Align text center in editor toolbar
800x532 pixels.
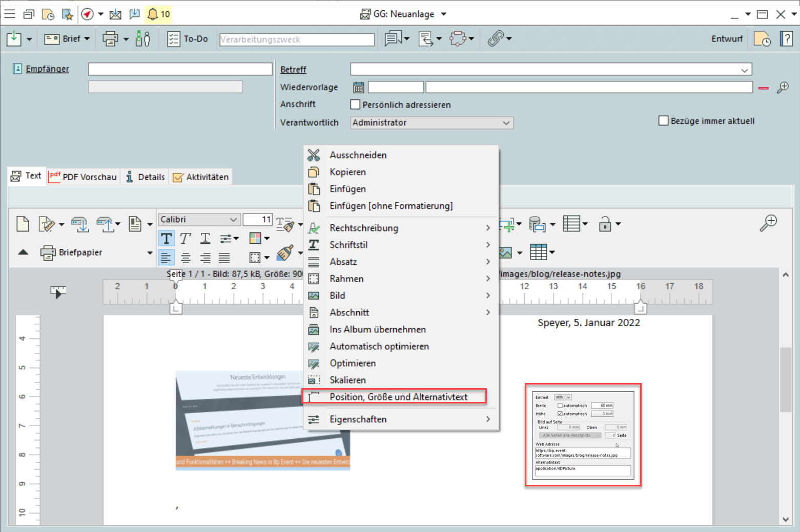(x=186, y=258)
